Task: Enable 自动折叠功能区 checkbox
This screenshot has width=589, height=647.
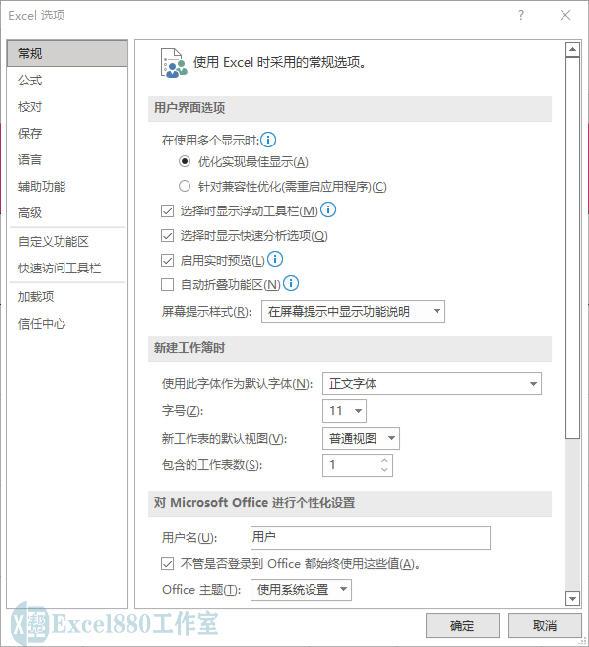Action: [167, 284]
